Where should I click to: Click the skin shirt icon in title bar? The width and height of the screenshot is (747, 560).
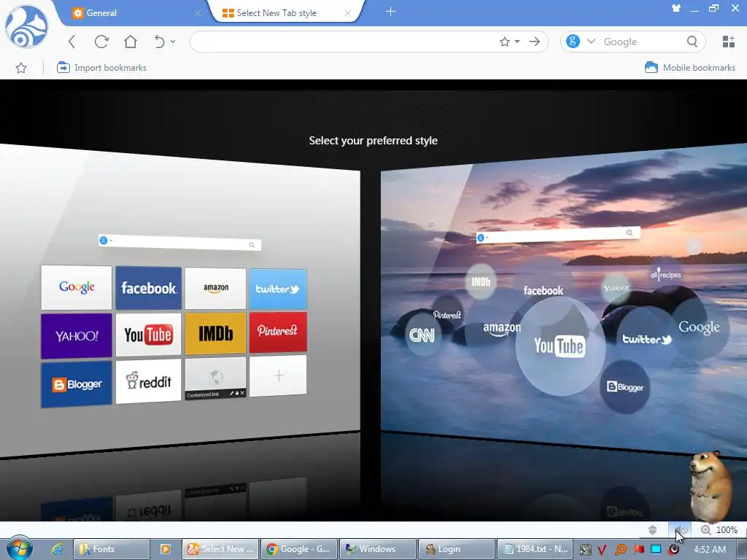[676, 8]
